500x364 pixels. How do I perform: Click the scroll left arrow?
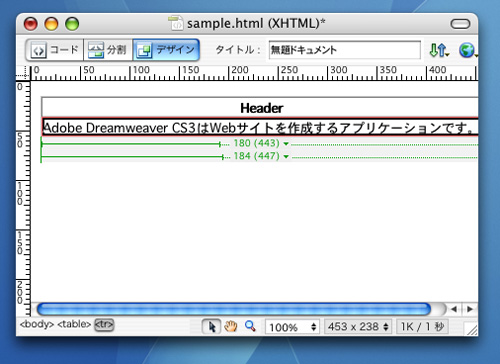pos(454,309)
